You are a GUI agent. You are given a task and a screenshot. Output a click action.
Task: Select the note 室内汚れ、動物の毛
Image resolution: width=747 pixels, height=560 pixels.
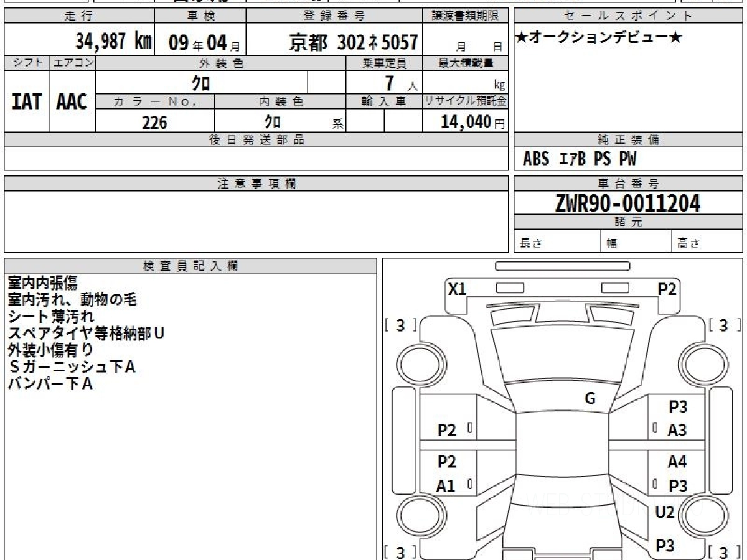click(72, 300)
